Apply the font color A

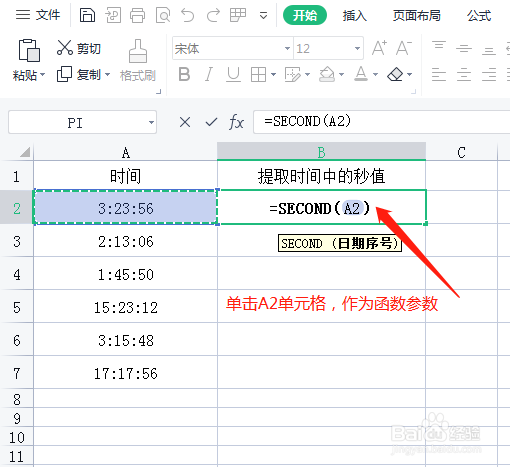pyautogui.click(x=361, y=74)
